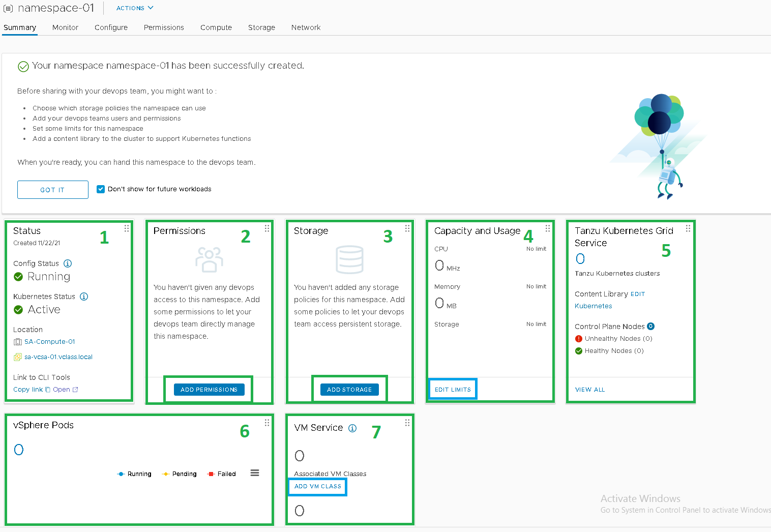The width and height of the screenshot is (771, 532).
Task: Click the Kubernetes Status info icon
Action: [x=84, y=297]
